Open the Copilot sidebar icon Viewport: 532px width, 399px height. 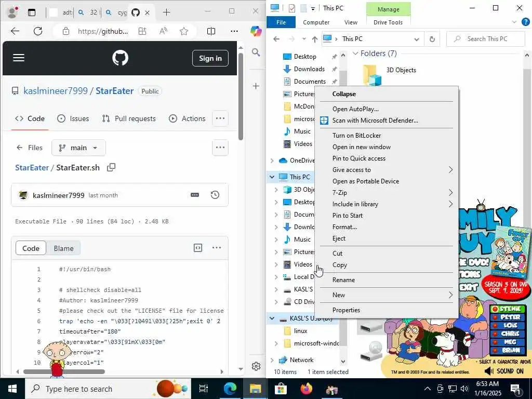click(256, 31)
